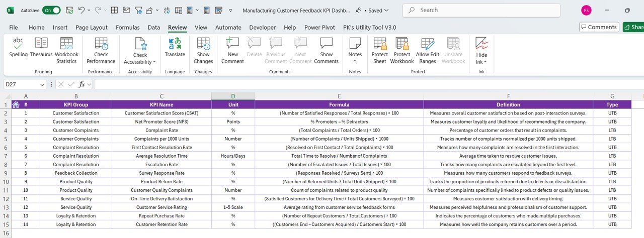Screen dimensions: 644x238
Task: Open Notes in the ribbon
Action: point(355,51)
